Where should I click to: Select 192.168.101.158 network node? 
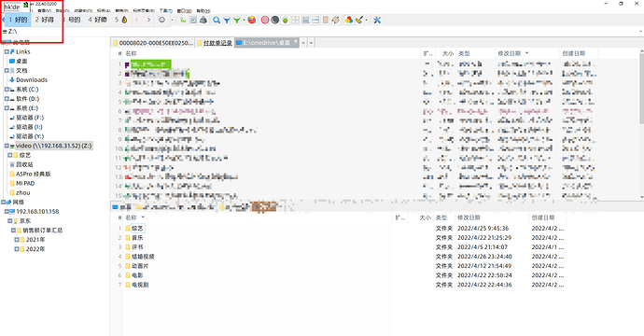[37, 212]
